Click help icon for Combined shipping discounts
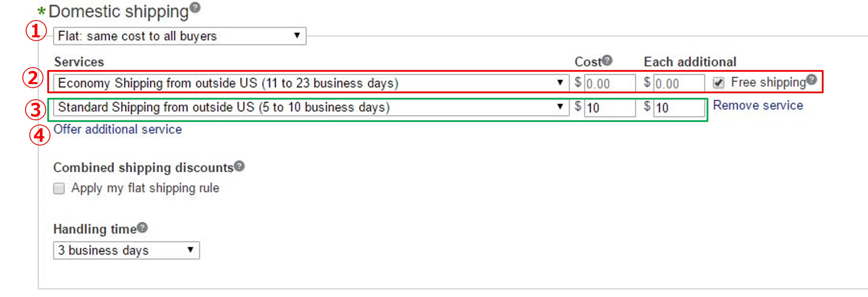Image resolution: width=868 pixels, height=297 pixels. (x=240, y=166)
